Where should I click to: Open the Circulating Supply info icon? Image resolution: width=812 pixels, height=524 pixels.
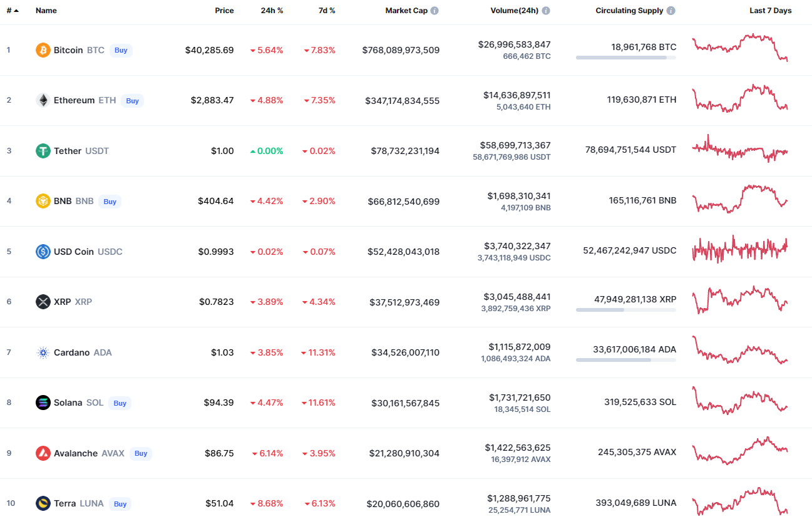(x=671, y=11)
